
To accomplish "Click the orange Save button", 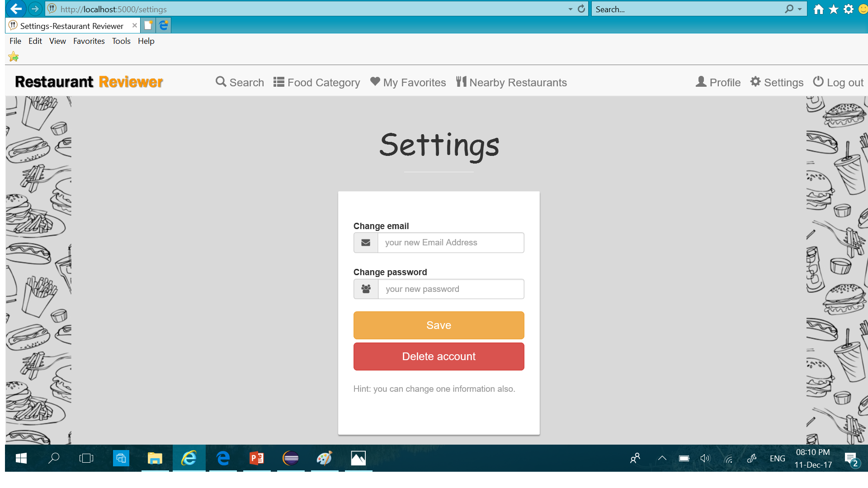I will pyautogui.click(x=439, y=325).
